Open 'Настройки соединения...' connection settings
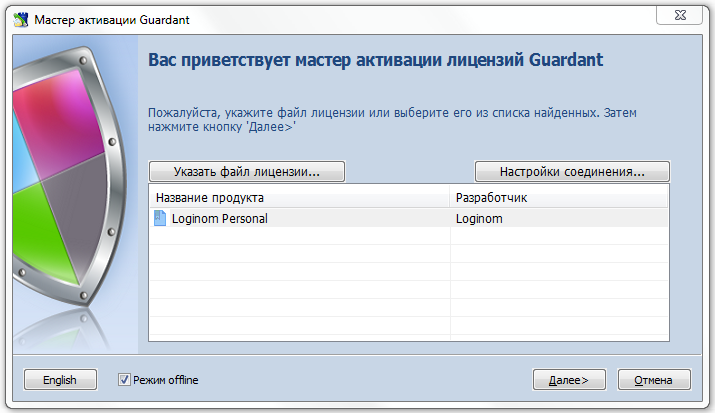Viewport: 715px width, 413px height. click(571, 172)
